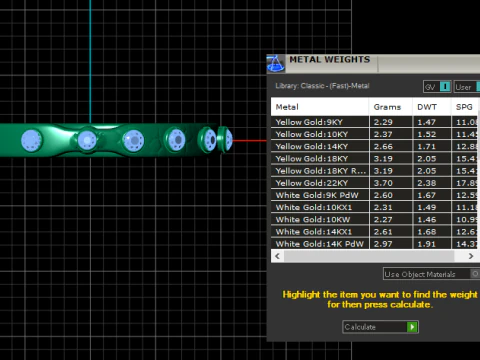Sort by the DWT column header
This screenshot has height=360, width=480.
click(x=432, y=107)
